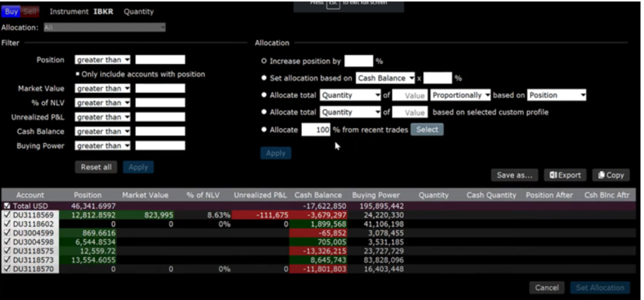Image resolution: width=644 pixels, height=300 pixels.
Task: Expand the Proportionally dropdown
Action: click(x=460, y=96)
